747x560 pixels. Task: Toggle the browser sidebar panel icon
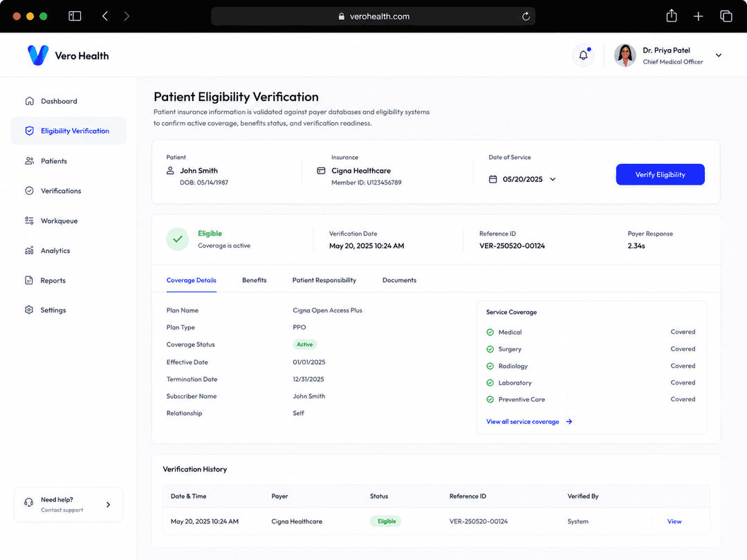click(75, 16)
